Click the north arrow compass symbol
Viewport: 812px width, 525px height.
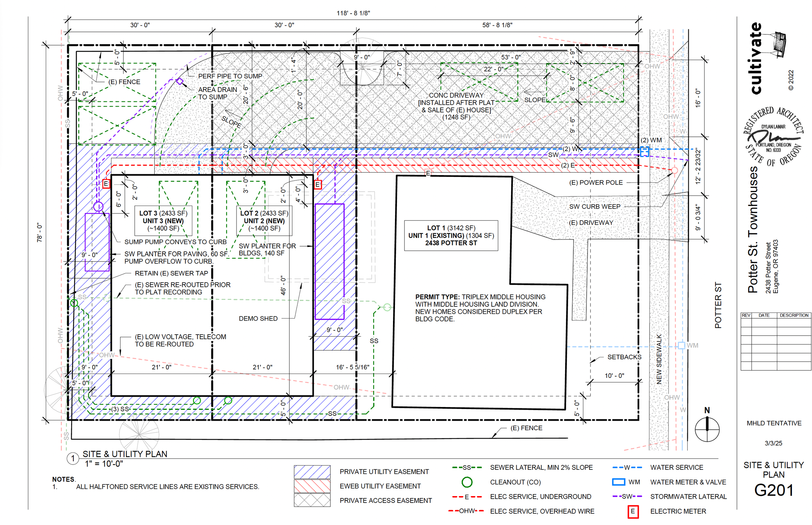point(707,429)
